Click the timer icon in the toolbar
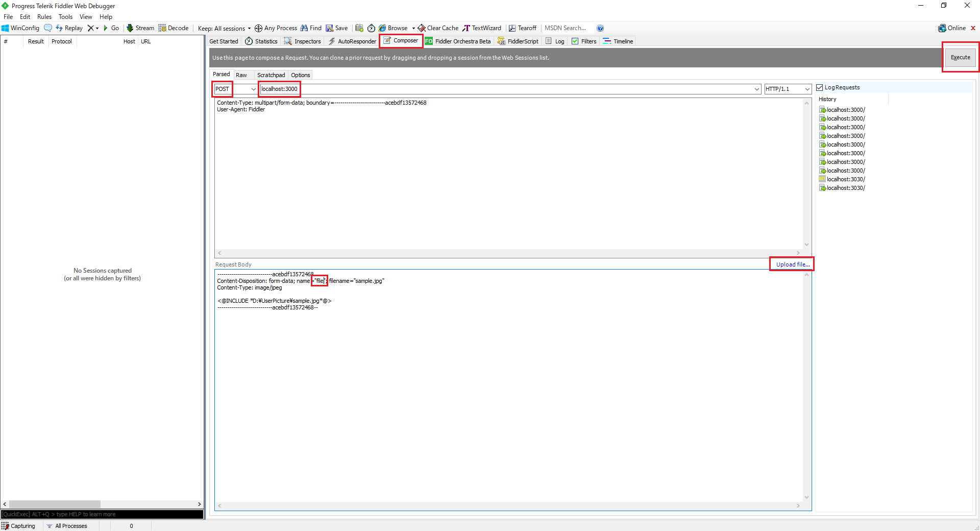980x531 pixels. 372,28
